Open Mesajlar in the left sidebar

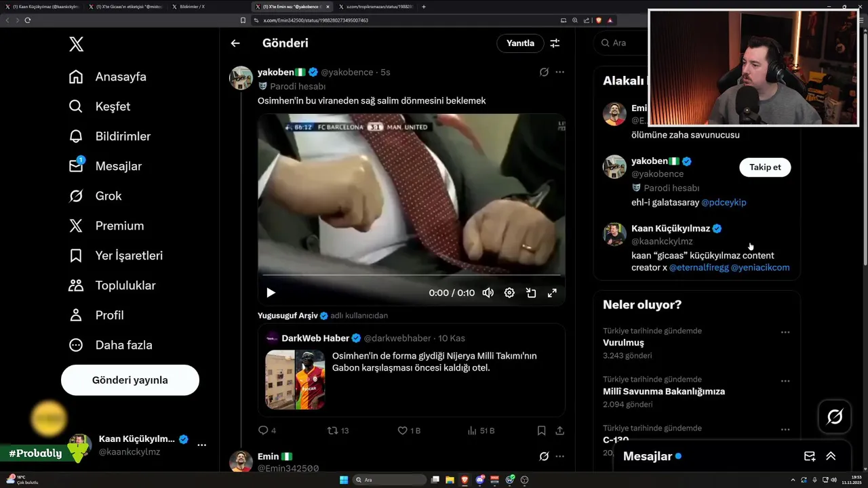pyautogui.click(x=105, y=166)
